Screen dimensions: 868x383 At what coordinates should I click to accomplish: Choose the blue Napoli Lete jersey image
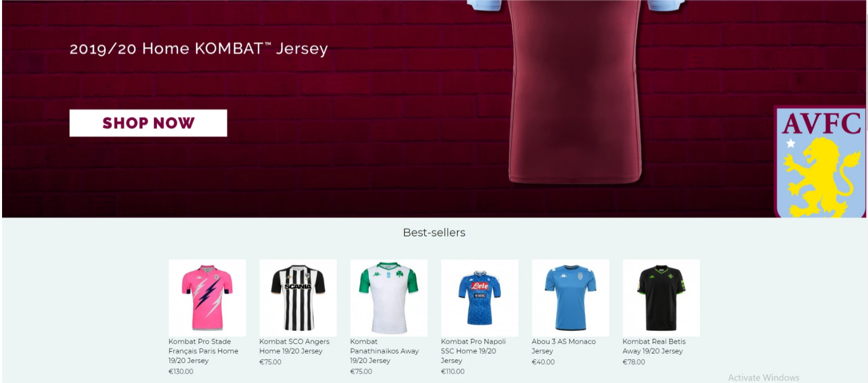480,297
